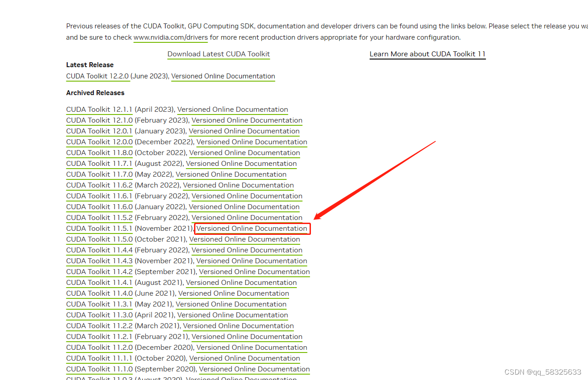
Task: Select CUDA Toolkit 11.5.1 link
Action: 99,229
